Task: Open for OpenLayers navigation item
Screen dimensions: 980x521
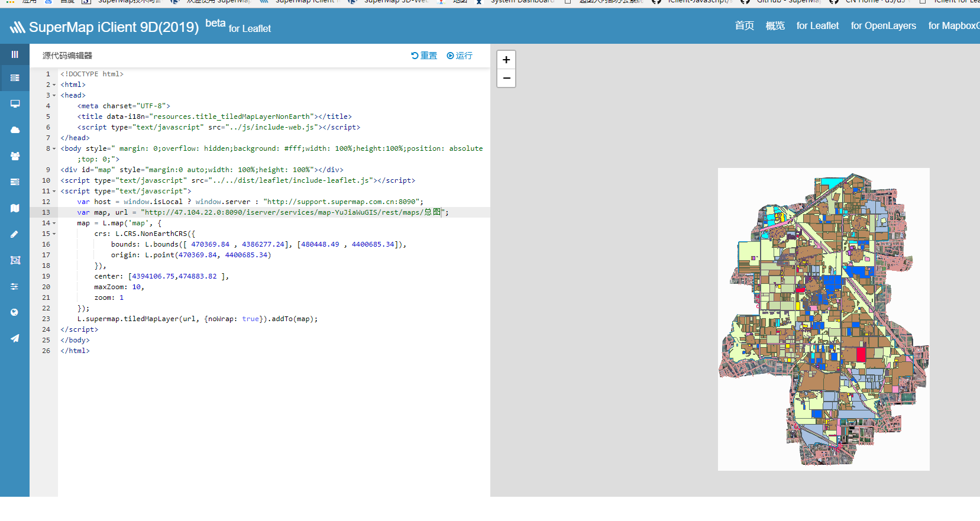Action: (x=883, y=25)
